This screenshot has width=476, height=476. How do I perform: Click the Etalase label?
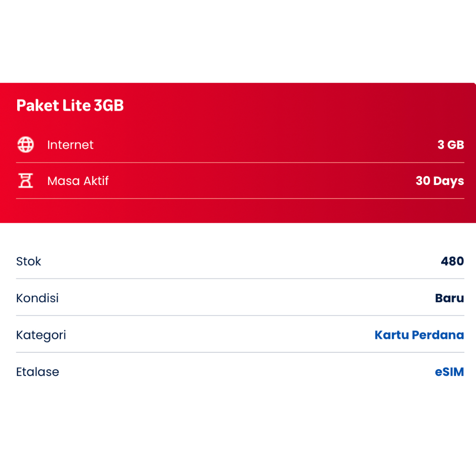pos(38,372)
